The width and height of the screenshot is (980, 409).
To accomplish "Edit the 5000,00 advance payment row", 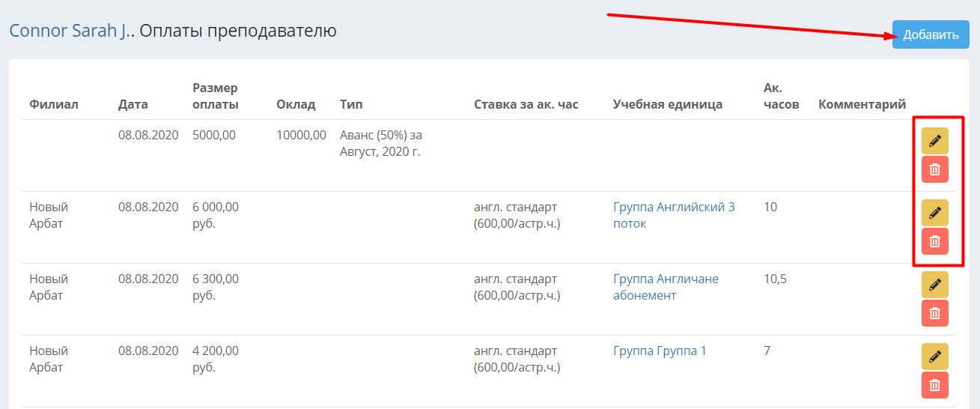I will tap(934, 141).
